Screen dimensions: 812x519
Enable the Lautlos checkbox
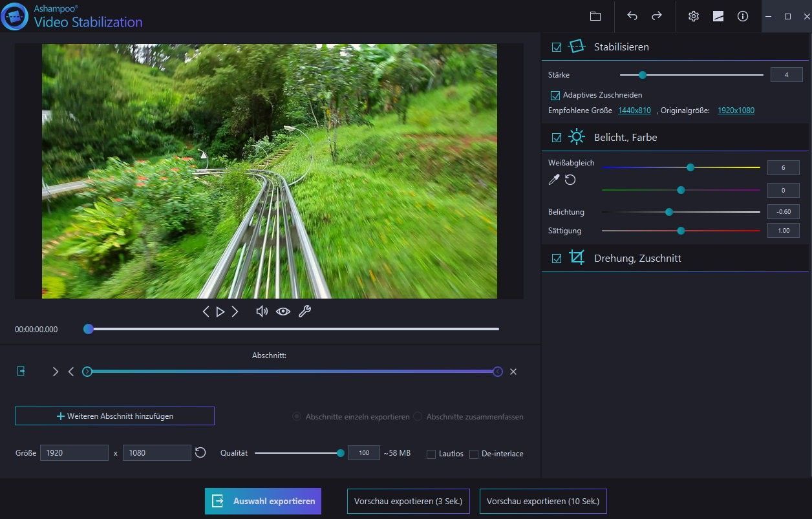point(431,454)
